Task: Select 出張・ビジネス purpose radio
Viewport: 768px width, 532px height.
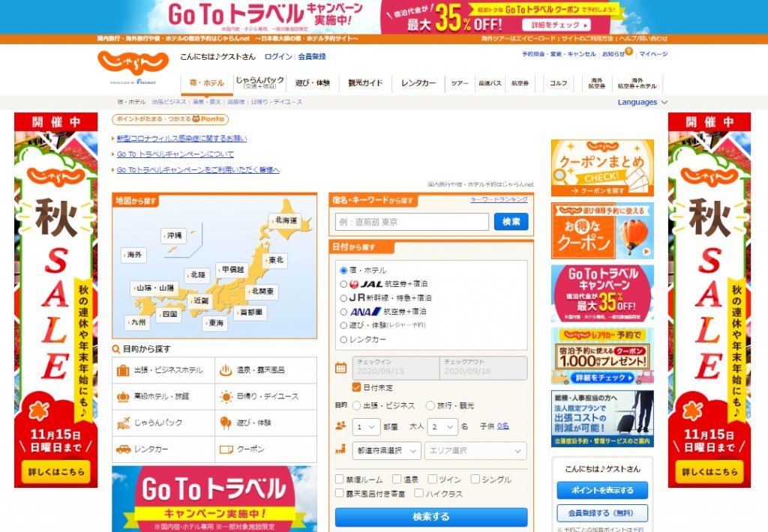Action: click(356, 405)
